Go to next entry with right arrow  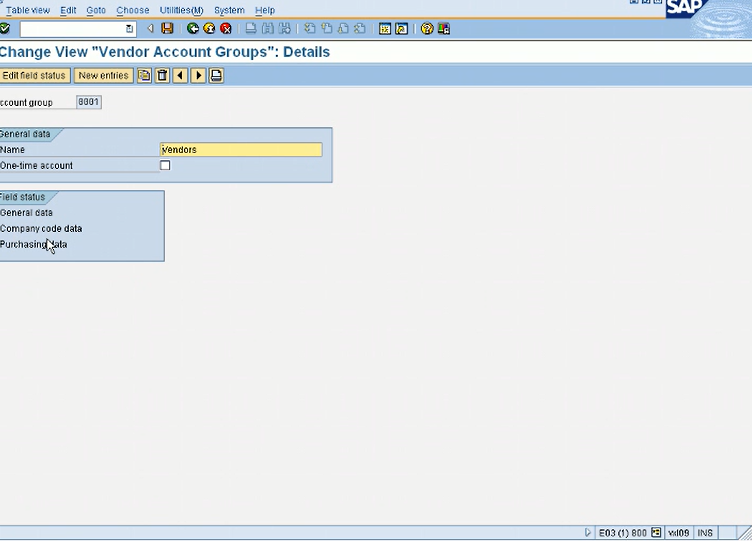point(199,76)
